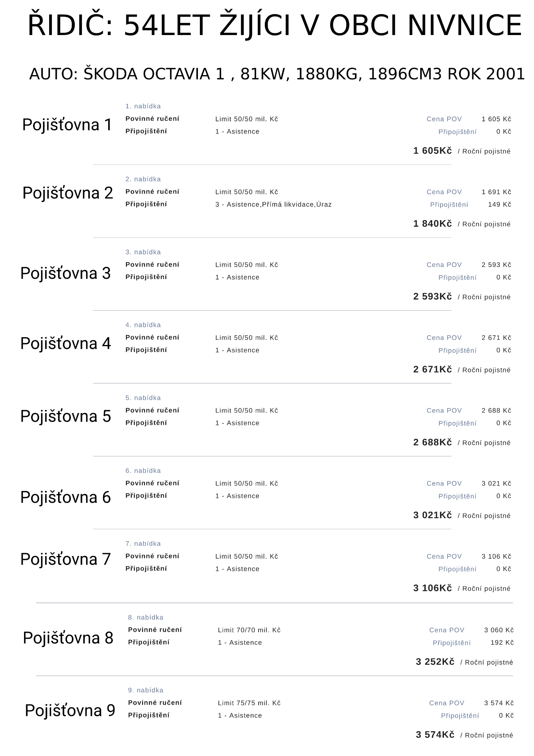Click the "Limit 75/75 mil. Kč" text
534x756 pixels.
click(249, 703)
